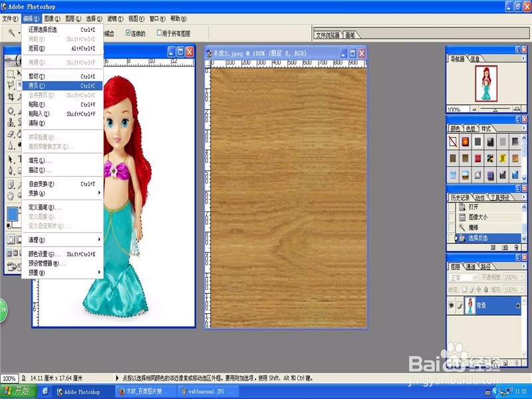Image resolution: width=532 pixels, height=399 pixels.
Task: Set history brush source box for 图像大小
Action: click(x=452, y=217)
